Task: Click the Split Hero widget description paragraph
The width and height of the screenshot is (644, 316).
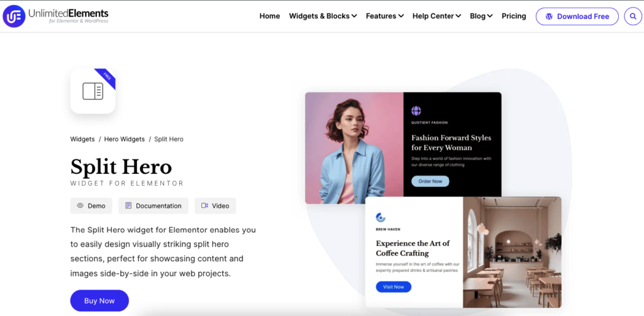Action: point(163,252)
